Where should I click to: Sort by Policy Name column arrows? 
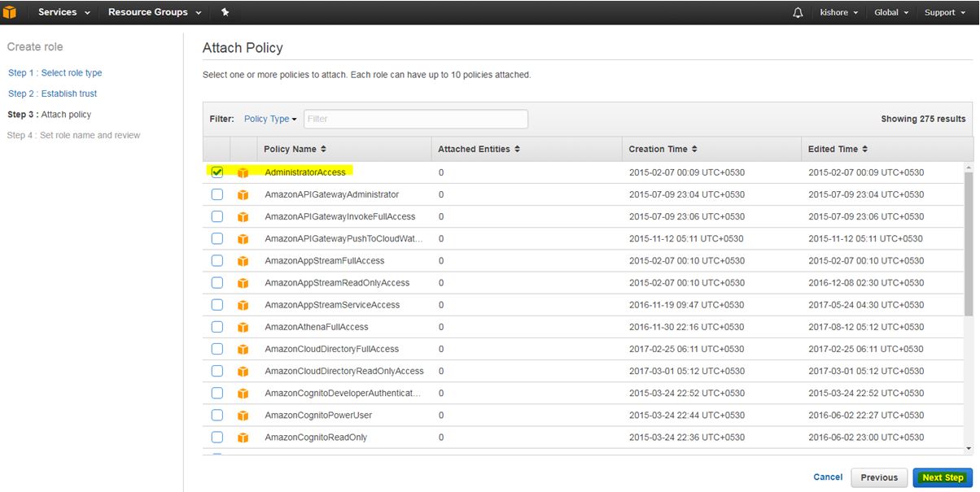pos(323,150)
